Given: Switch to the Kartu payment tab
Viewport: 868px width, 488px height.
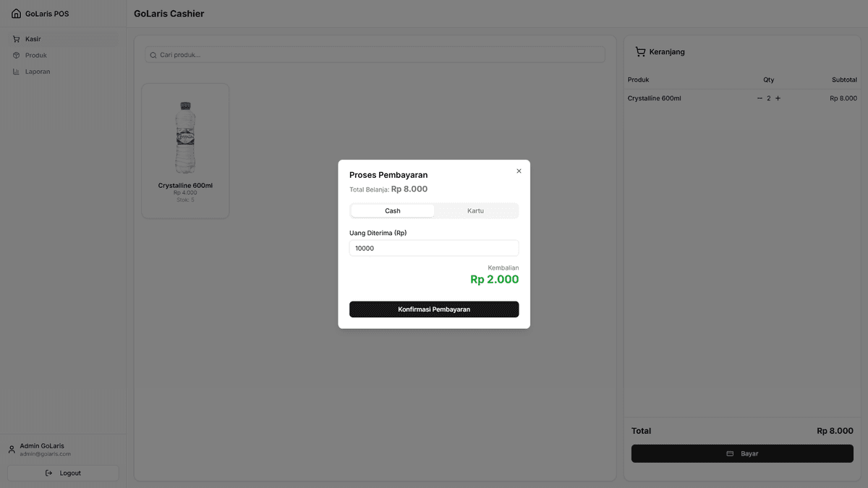Looking at the screenshot, I should [476, 210].
